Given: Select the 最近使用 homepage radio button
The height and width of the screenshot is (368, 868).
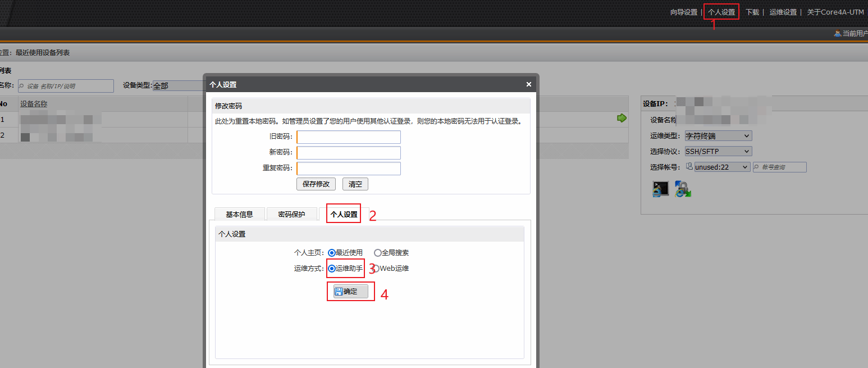Looking at the screenshot, I should point(332,253).
